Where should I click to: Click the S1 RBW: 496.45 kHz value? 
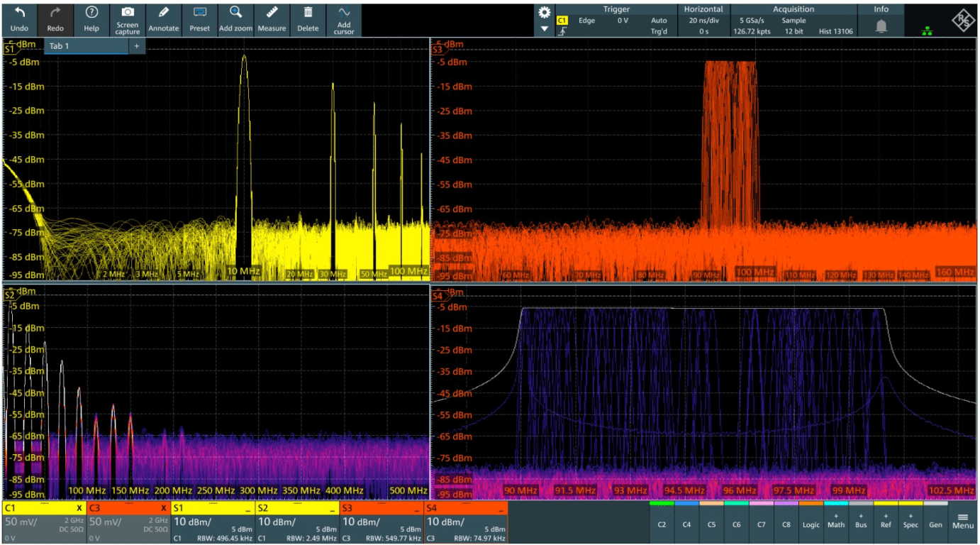(x=223, y=539)
